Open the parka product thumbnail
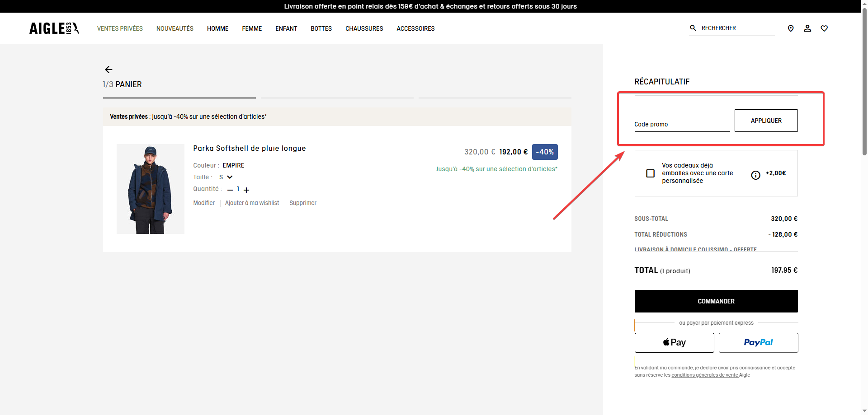This screenshot has width=868, height=415. (151, 189)
